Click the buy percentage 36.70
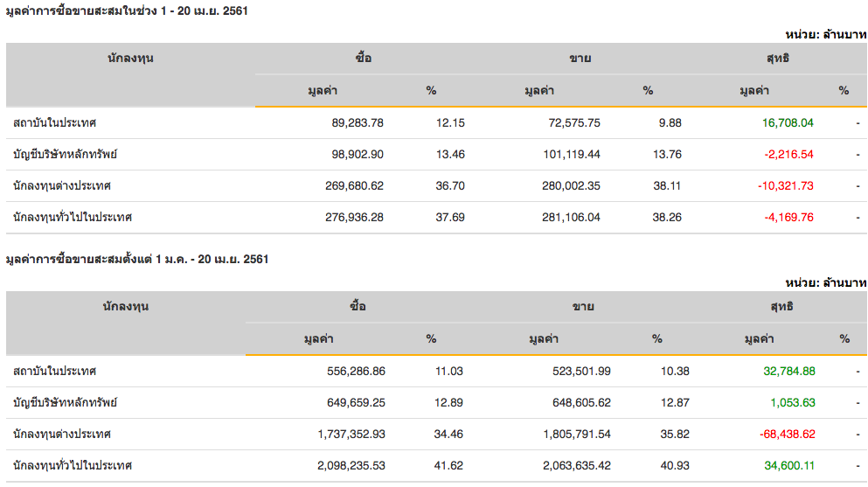The height and width of the screenshot is (487, 868). tap(449, 186)
